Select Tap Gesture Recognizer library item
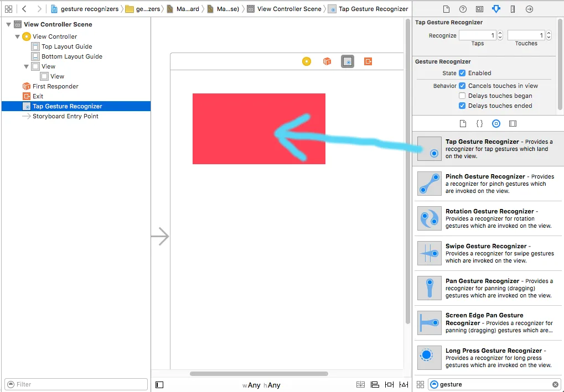Viewport: 564px width, 392px height. coord(488,149)
